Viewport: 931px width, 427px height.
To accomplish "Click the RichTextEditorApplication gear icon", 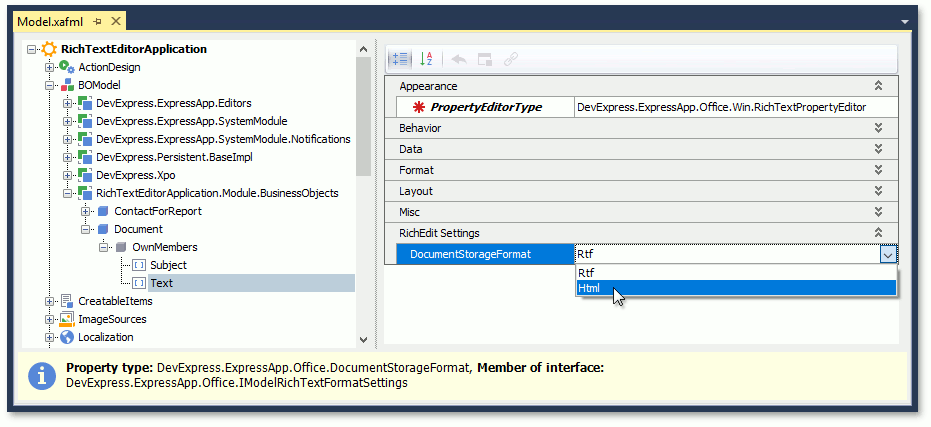I will coord(49,49).
